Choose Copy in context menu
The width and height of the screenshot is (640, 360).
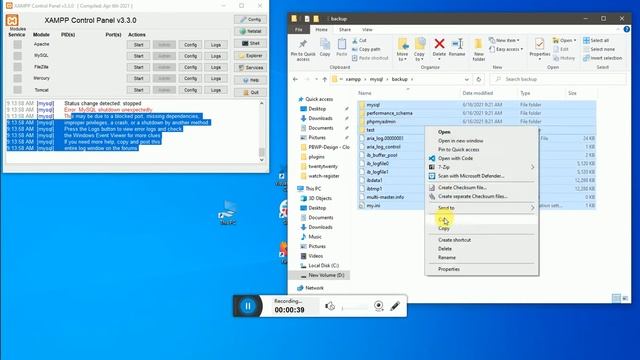(x=482, y=228)
